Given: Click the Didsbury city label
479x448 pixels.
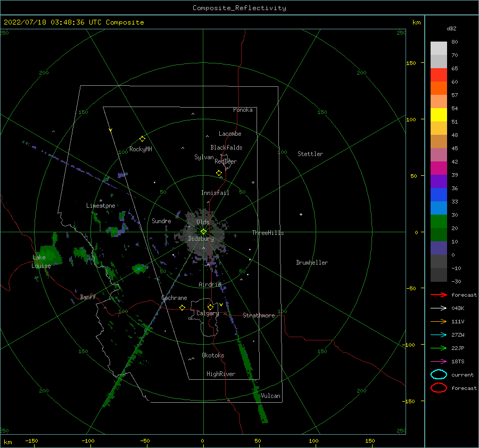Looking at the screenshot, I should [x=201, y=239].
